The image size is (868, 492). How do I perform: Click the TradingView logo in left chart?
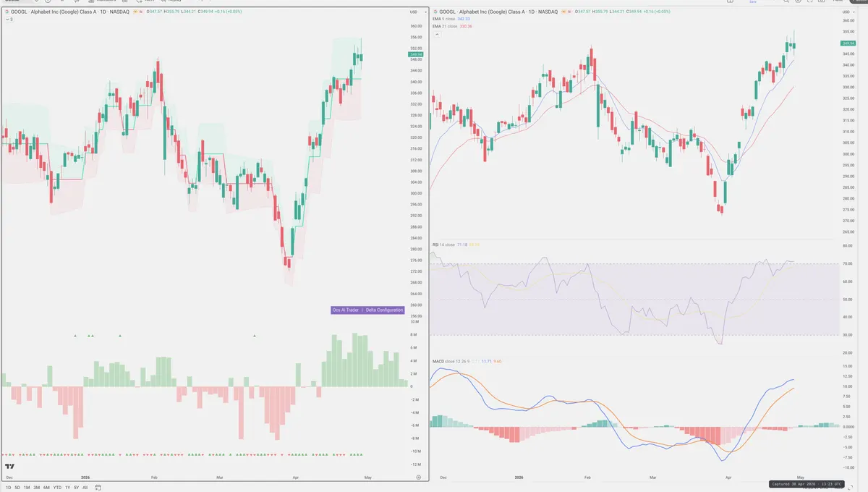point(10,467)
